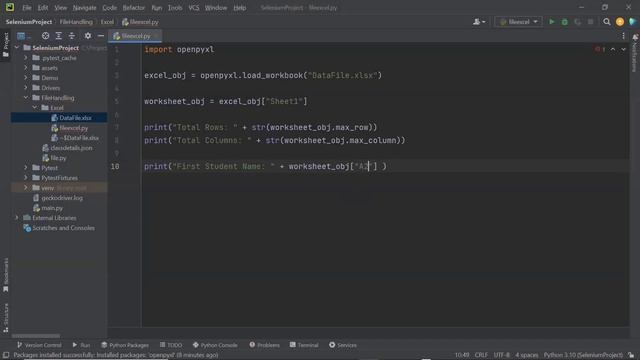Expand the venv folder

(x=26, y=188)
